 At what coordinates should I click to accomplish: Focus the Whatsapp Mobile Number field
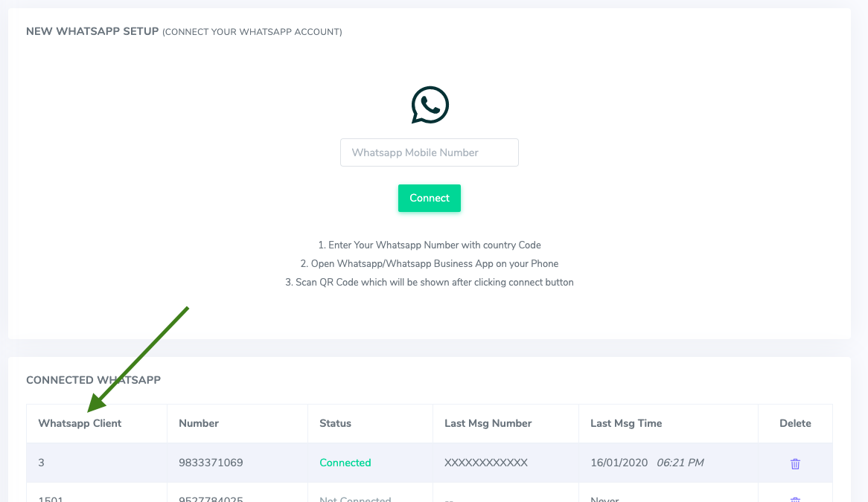[x=430, y=152]
